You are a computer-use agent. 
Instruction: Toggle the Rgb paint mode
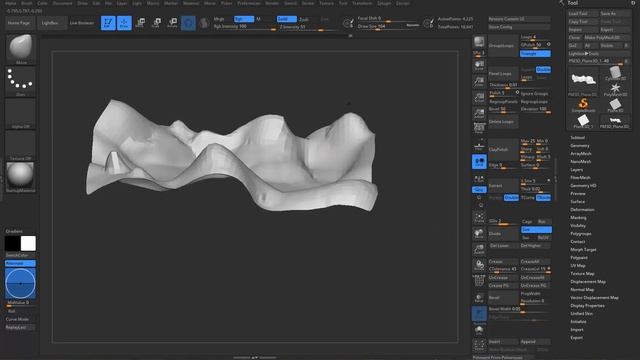(x=244, y=19)
